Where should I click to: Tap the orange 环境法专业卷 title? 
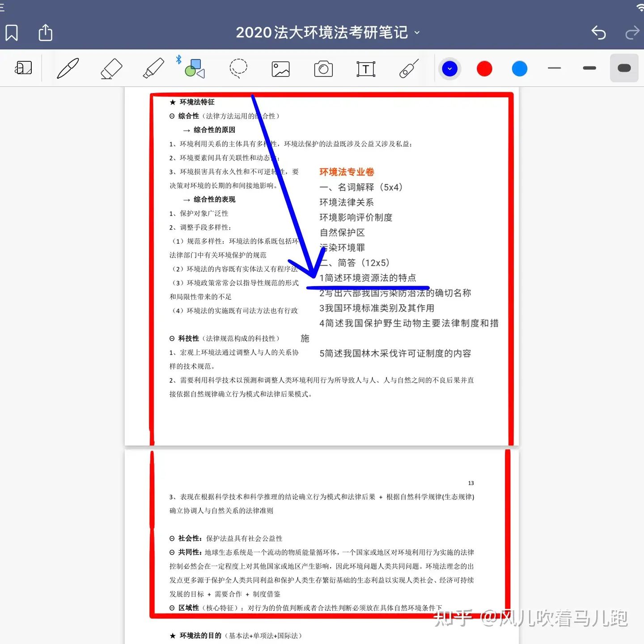point(347,172)
